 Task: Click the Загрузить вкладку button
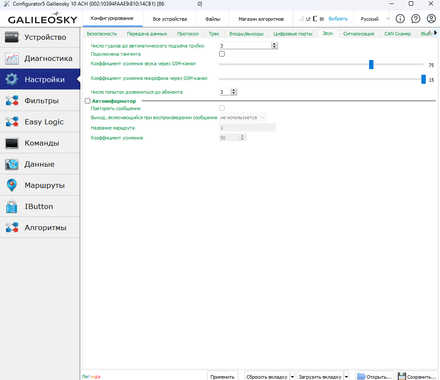click(320, 377)
